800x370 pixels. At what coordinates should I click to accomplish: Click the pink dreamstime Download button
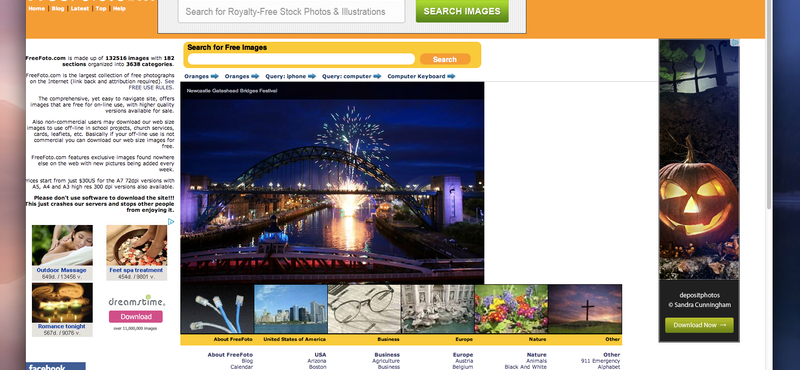pyautogui.click(x=136, y=316)
